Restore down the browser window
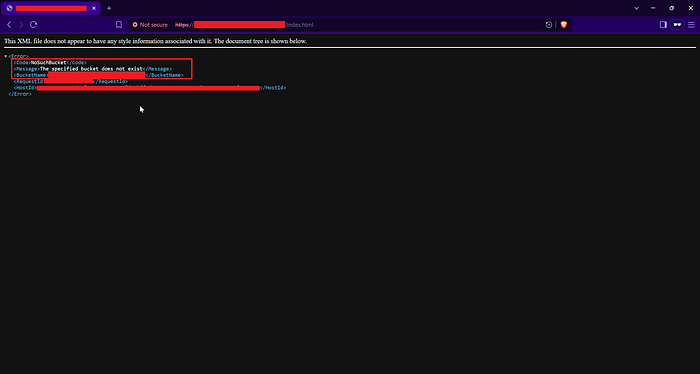The image size is (700, 374). [x=671, y=8]
